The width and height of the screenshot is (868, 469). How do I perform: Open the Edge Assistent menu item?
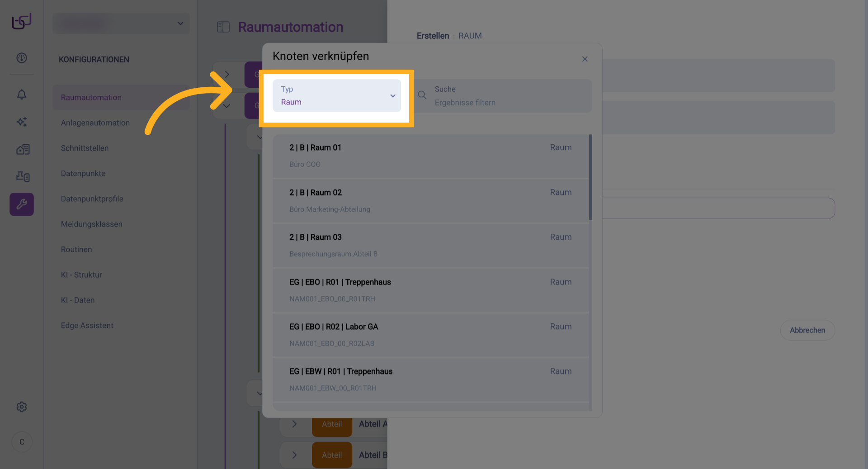pyautogui.click(x=87, y=325)
